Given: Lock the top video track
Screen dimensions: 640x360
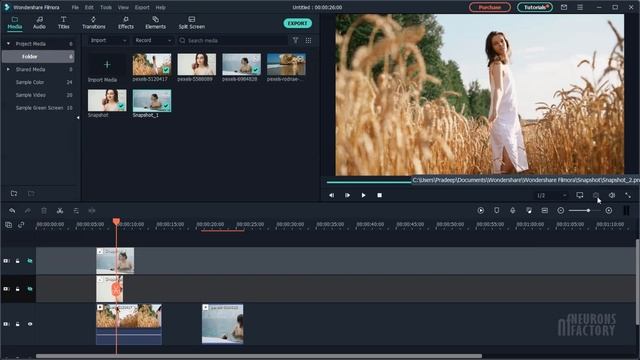Looking at the screenshot, I should [18, 261].
